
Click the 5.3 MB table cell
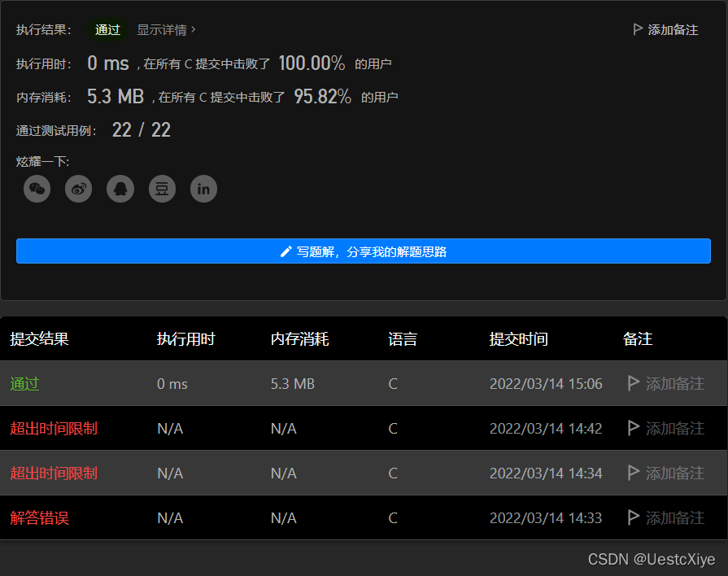pyautogui.click(x=293, y=384)
